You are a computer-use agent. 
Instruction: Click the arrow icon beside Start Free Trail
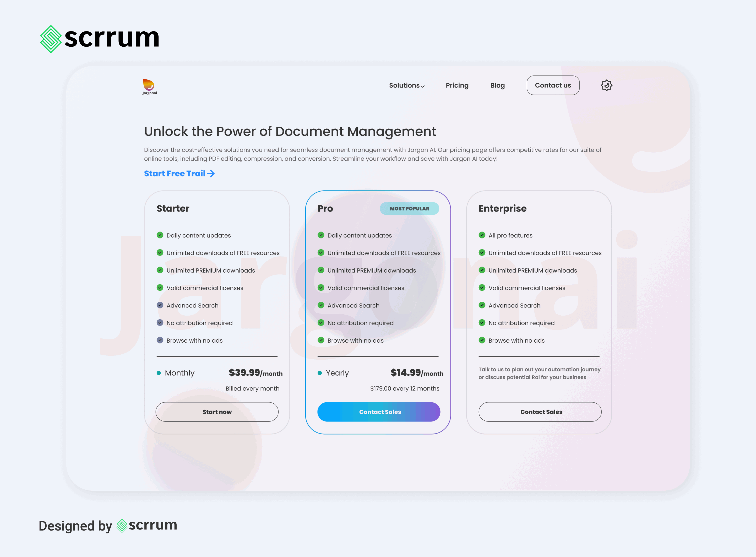[x=211, y=174]
